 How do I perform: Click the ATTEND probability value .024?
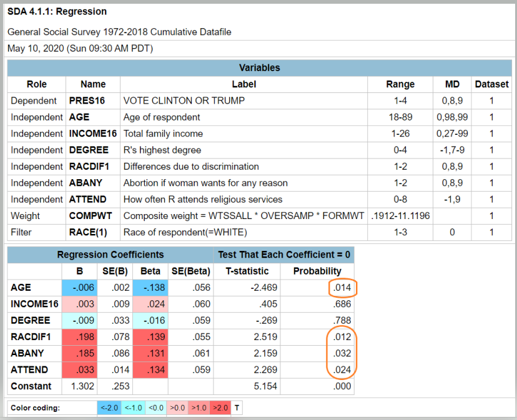pos(342,370)
